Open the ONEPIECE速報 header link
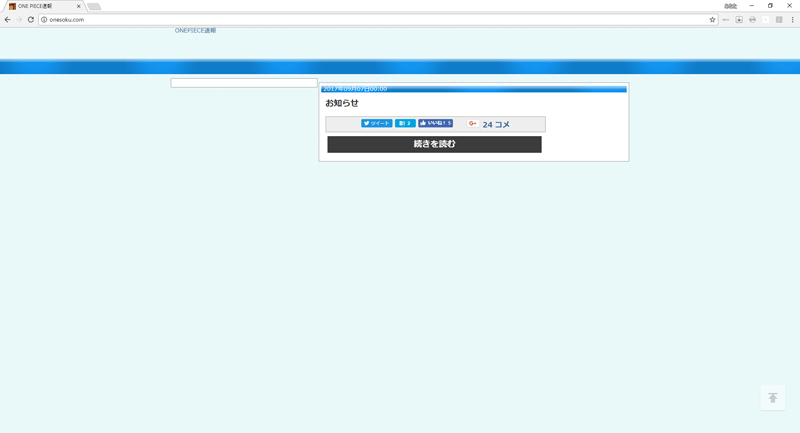 coord(195,31)
